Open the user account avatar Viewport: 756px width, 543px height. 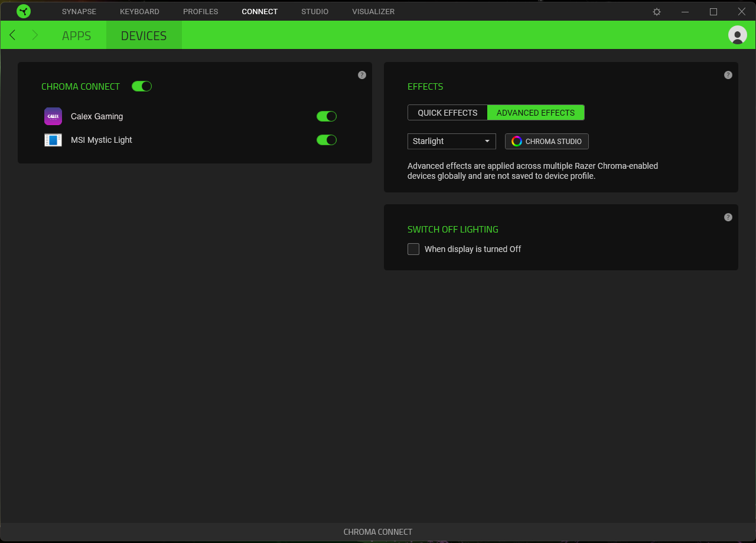[x=738, y=35]
